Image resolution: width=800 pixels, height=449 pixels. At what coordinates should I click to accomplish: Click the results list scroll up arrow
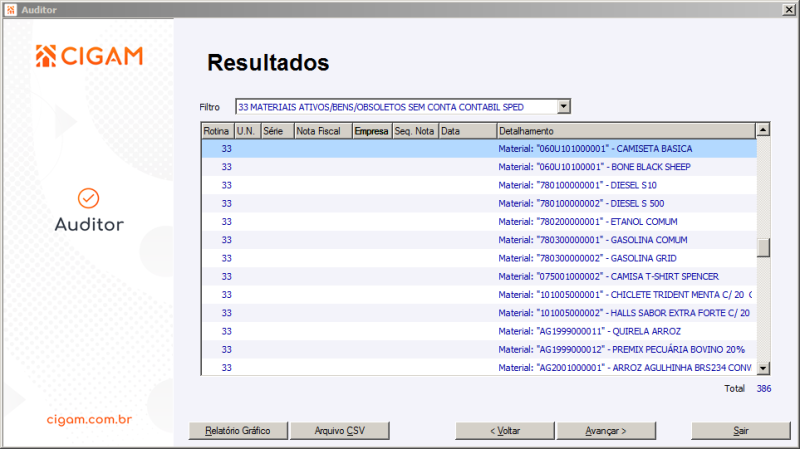click(763, 130)
